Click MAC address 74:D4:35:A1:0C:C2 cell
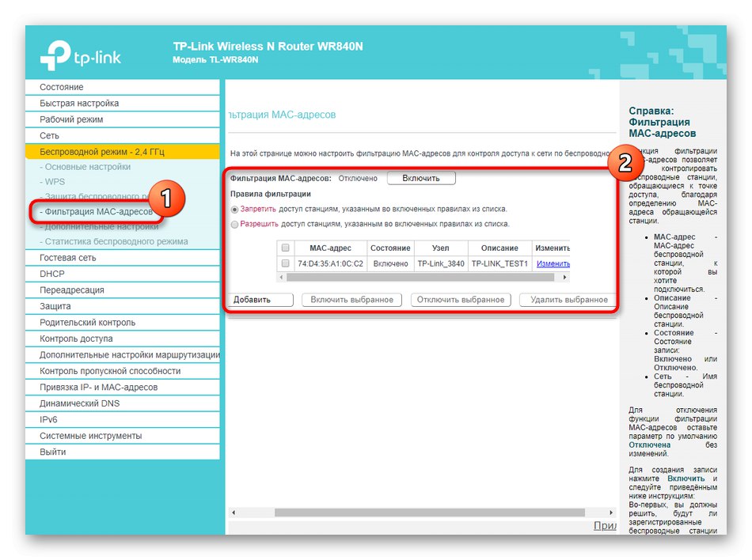The image size is (752, 560). coord(330,263)
